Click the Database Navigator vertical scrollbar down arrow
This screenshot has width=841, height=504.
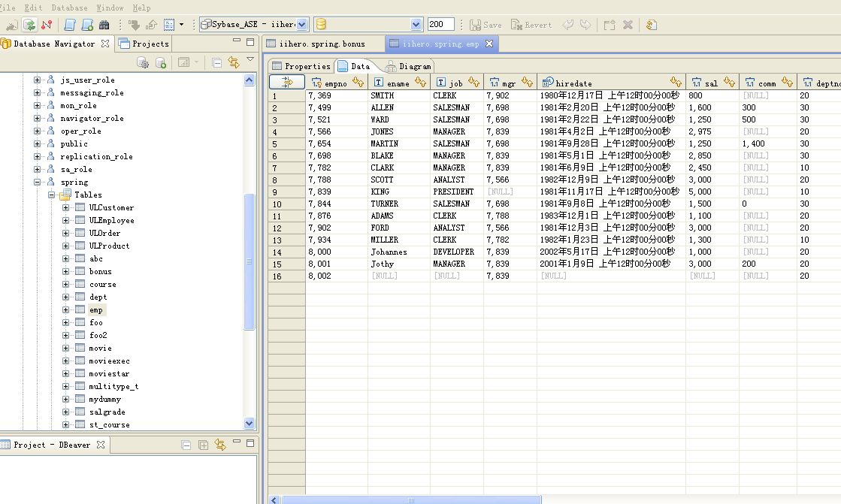pyautogui.click(x=250, y=424)
